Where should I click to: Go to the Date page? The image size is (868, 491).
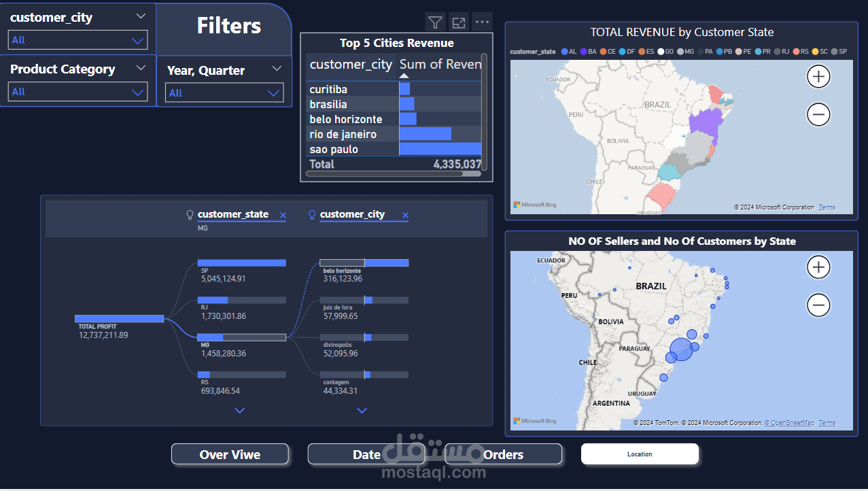(x=367, y=454)
